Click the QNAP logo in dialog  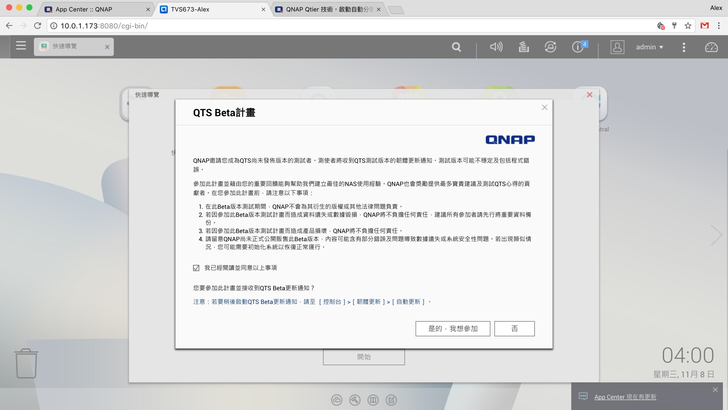pos(510,139)
